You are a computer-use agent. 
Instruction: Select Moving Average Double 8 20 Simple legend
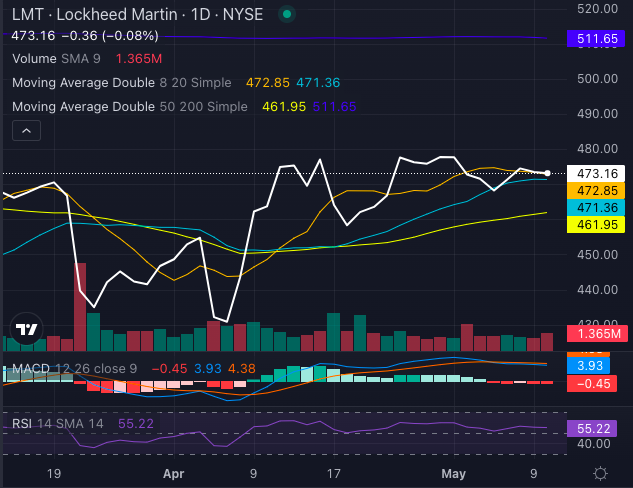(122, 83)
